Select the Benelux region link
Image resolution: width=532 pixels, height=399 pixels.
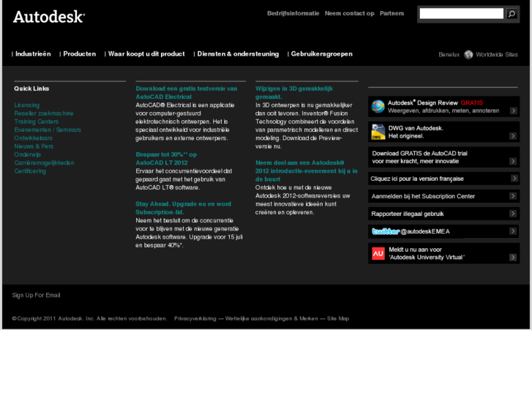point(449,55)
